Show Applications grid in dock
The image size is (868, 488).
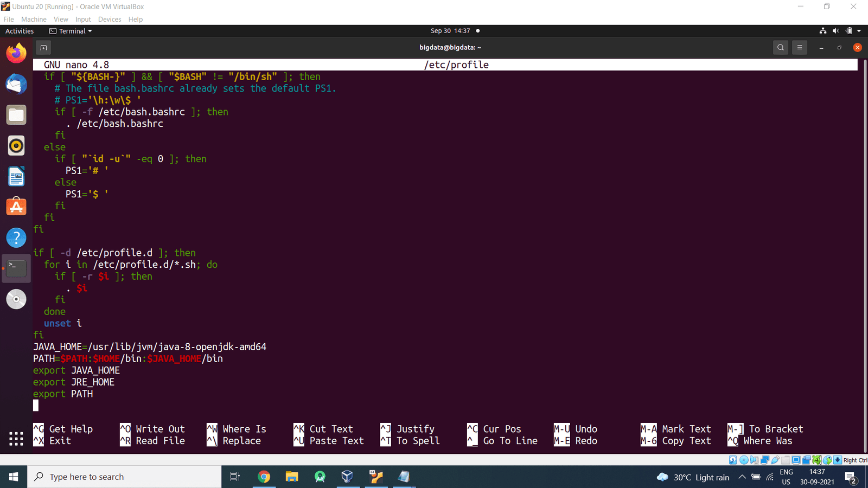tap(16, 439)
